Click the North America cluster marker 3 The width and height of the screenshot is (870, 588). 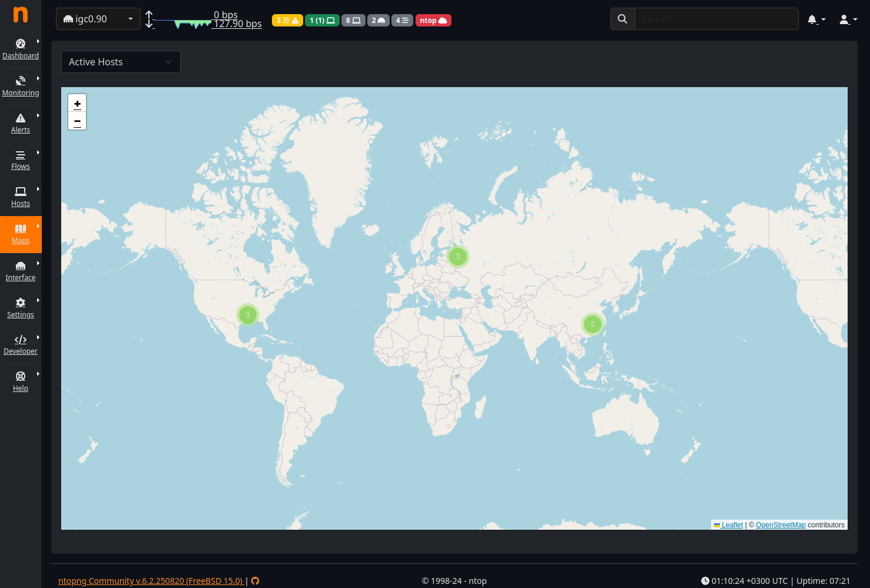click(x=248, y=315)
